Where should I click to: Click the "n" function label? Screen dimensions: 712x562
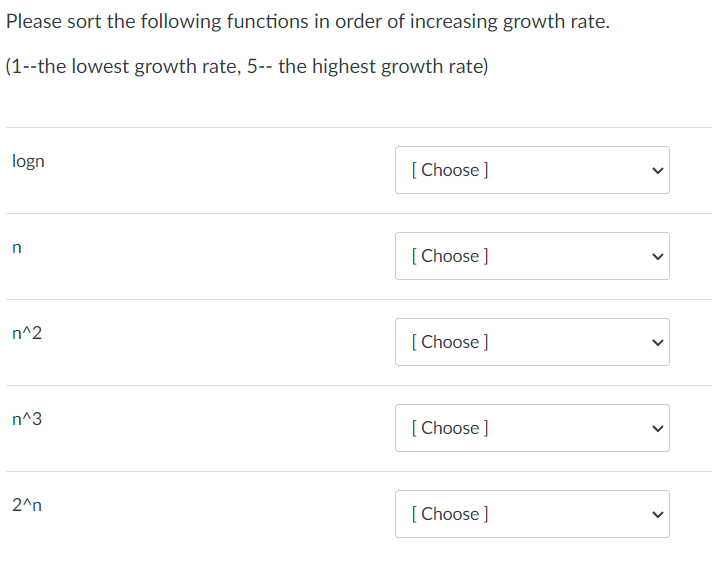click(x=17, y=248)
